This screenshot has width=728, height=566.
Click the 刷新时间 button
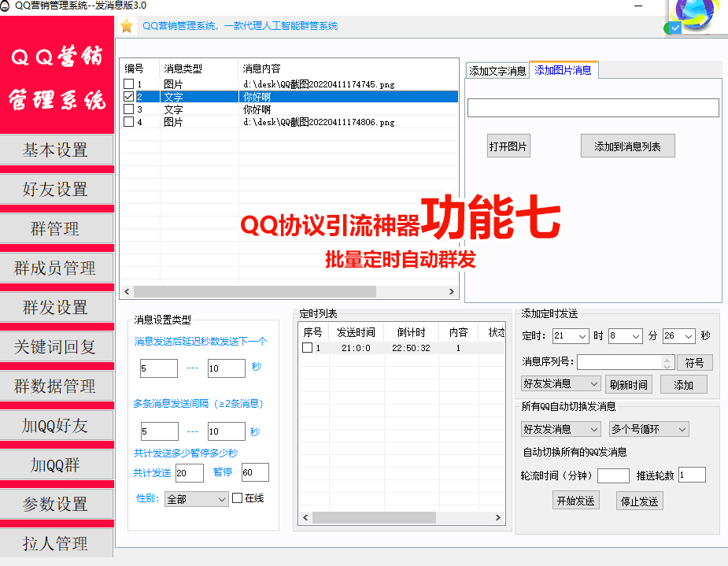point(629,384)
